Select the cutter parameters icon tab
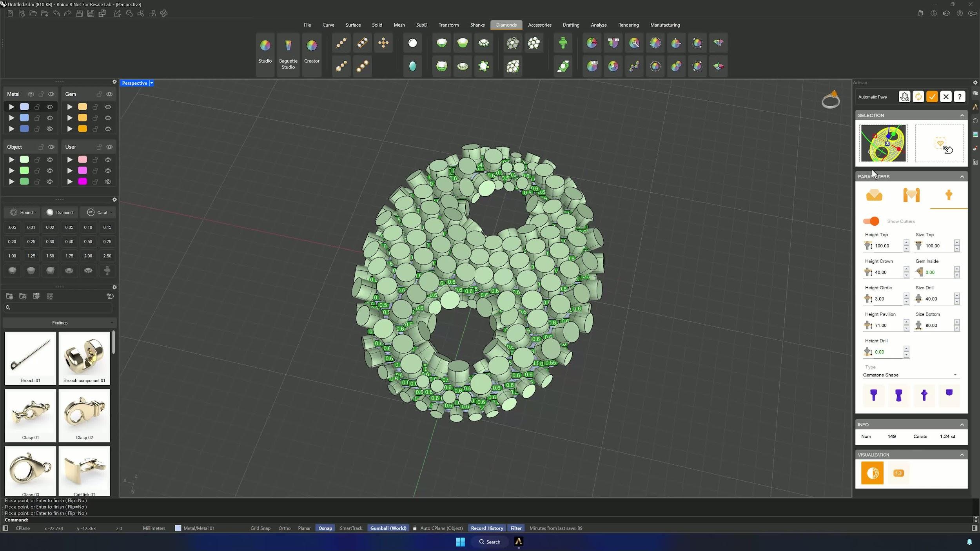Viewport: 980px width, 551px height. (x=949, y=195)
